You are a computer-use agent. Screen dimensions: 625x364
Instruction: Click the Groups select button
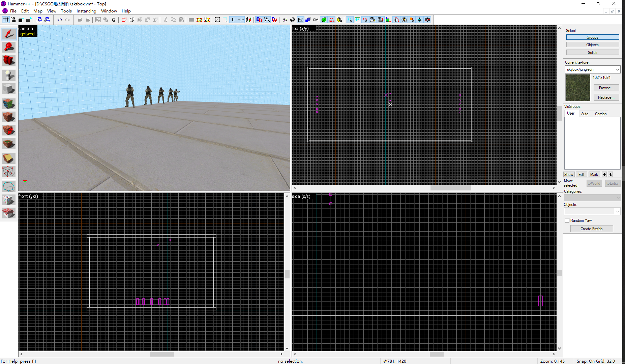(x=593, y=37)
